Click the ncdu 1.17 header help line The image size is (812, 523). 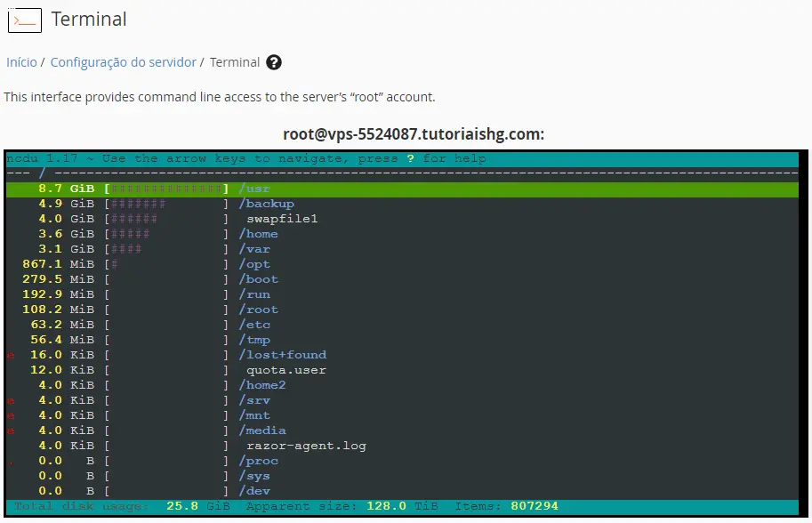pos(246,158)
